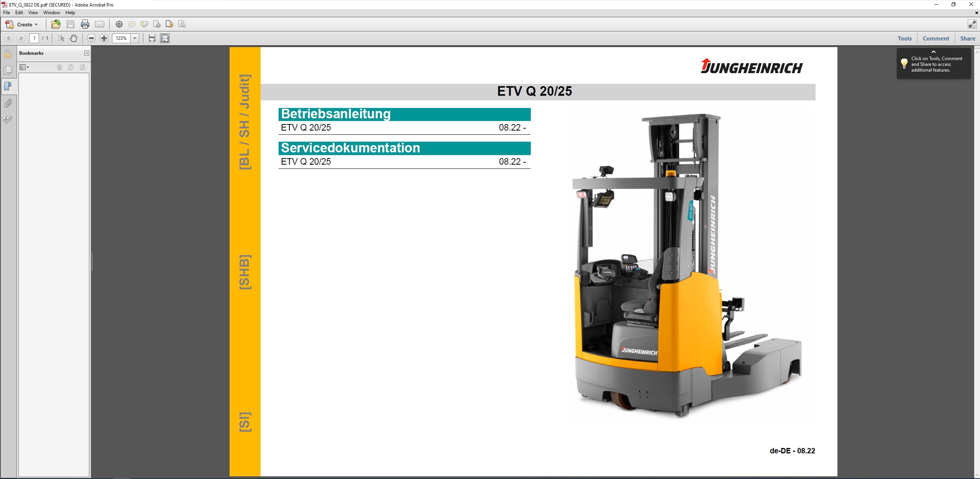This screenshot has height=479, width=980.
Task: Open the Signatures panel
Action: [8, 119]
